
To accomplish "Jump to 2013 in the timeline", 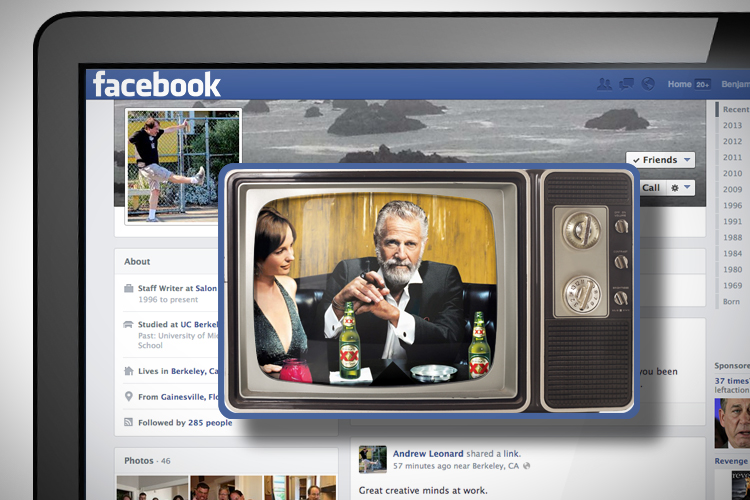I will point(733,125).
